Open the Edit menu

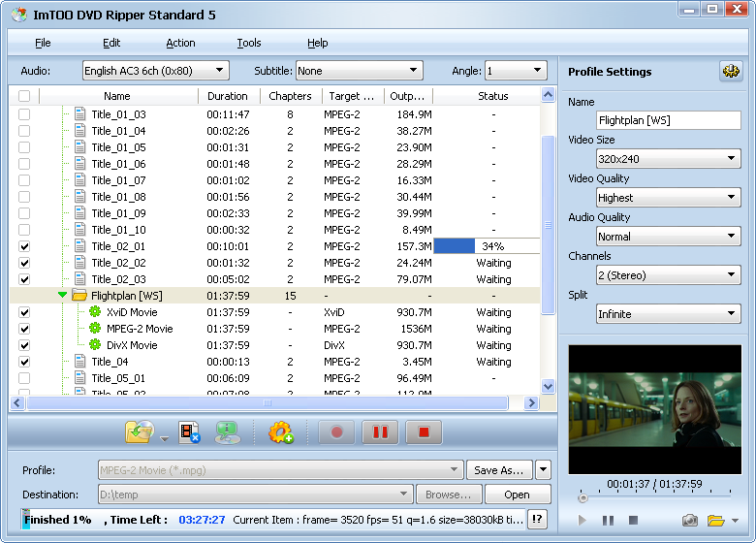coord(111,43)
